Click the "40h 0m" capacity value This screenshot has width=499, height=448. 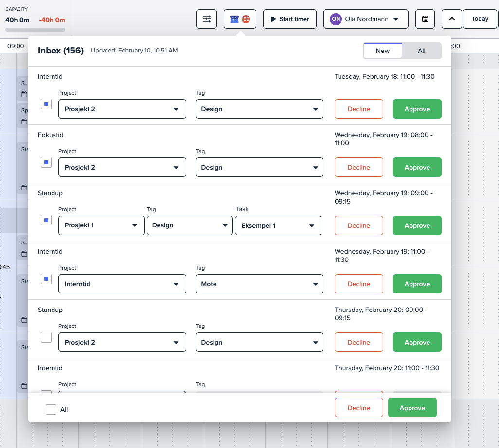coord(18,20)
